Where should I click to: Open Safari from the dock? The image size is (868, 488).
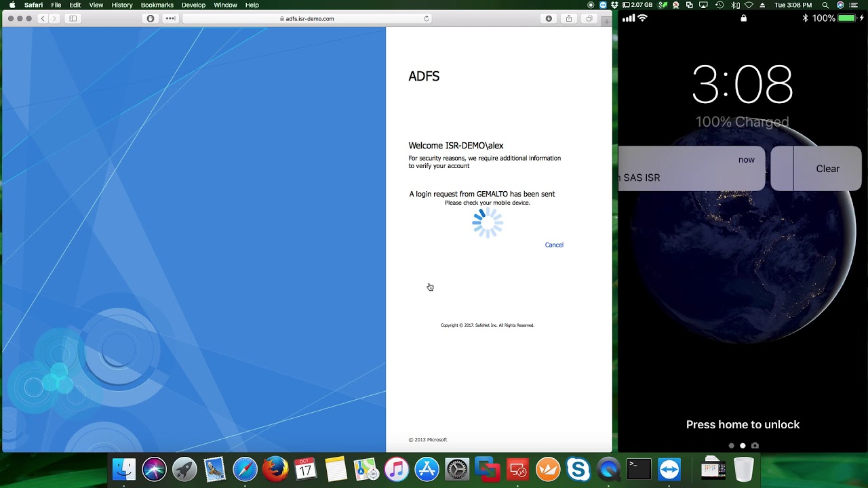click(245, 469)
